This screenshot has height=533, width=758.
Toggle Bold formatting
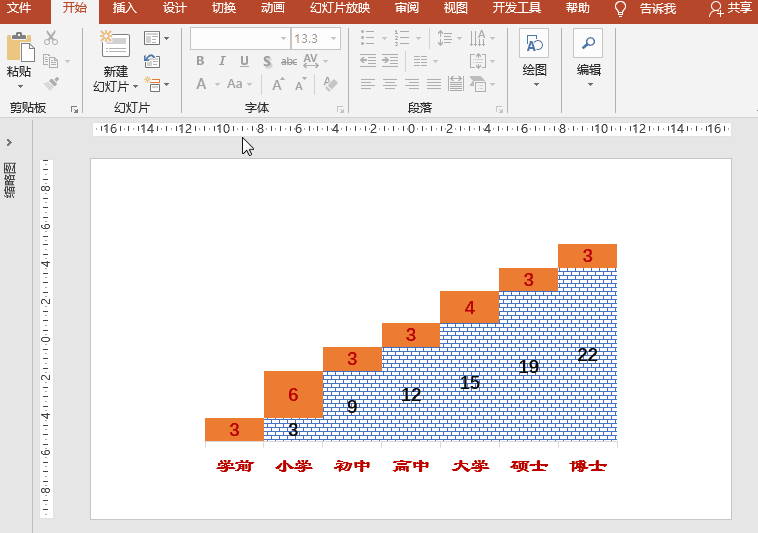200,61
